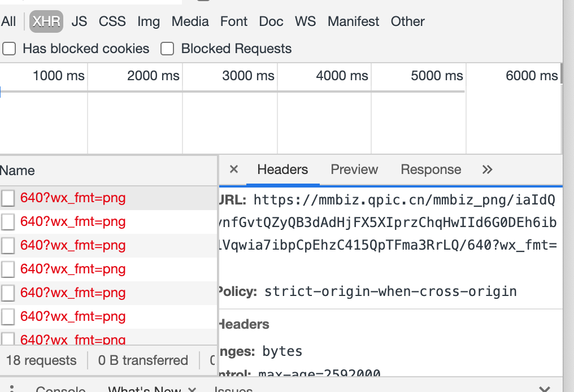
Task: Enable Has blocked cookies checkbox
Action: 9,49
